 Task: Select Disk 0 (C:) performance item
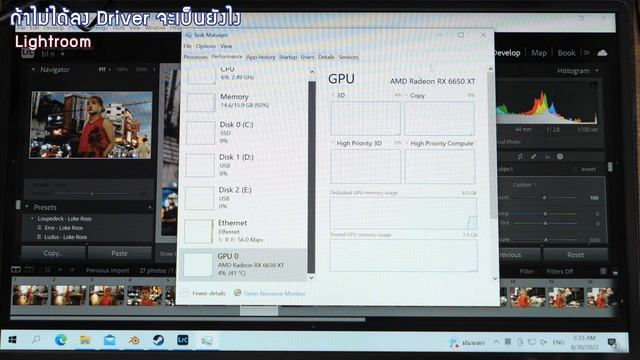click(244, 132)
